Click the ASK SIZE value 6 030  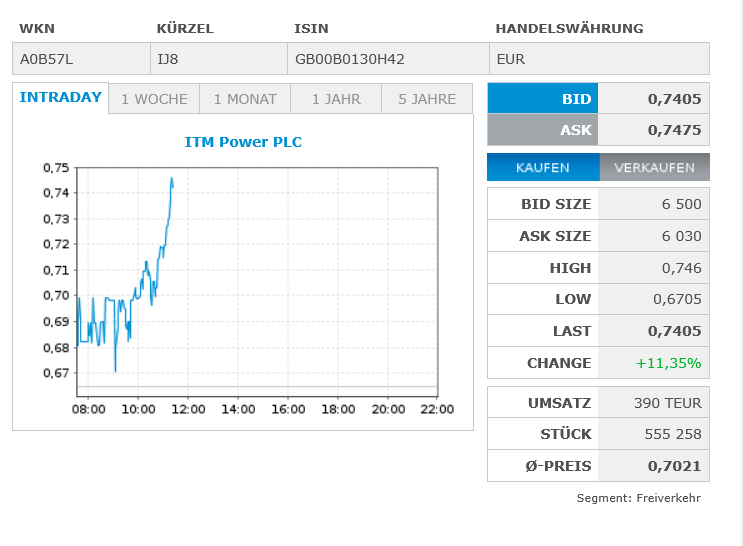click(681, 236)
